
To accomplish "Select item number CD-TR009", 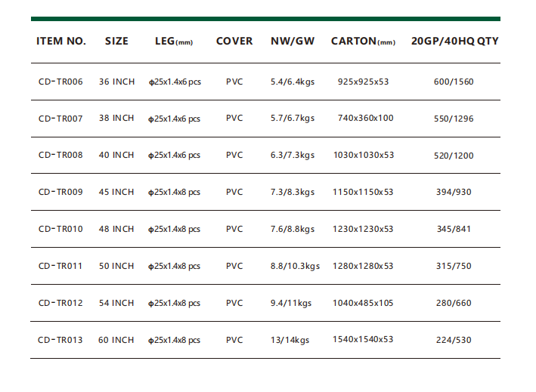I will point(60,193).
